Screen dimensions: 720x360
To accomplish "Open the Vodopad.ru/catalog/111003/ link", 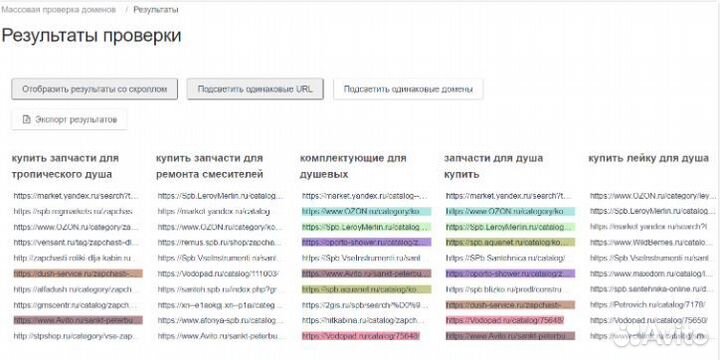I will 218,274.
